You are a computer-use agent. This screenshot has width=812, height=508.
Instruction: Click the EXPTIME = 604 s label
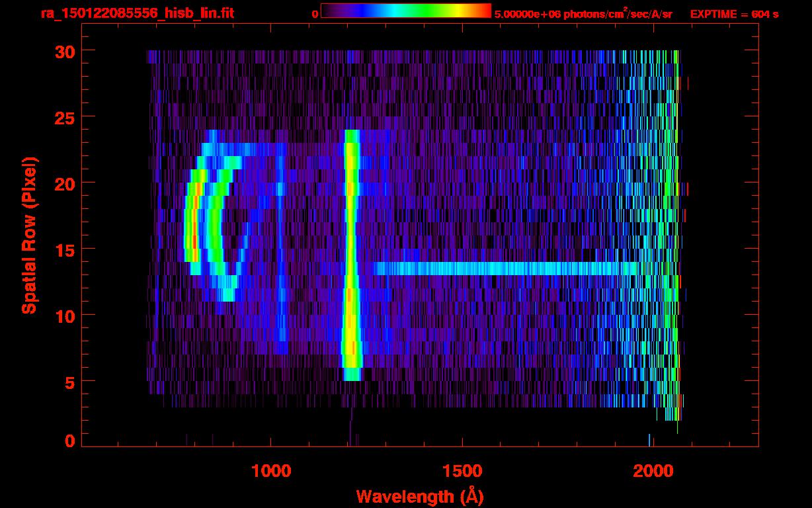point(734,14)
